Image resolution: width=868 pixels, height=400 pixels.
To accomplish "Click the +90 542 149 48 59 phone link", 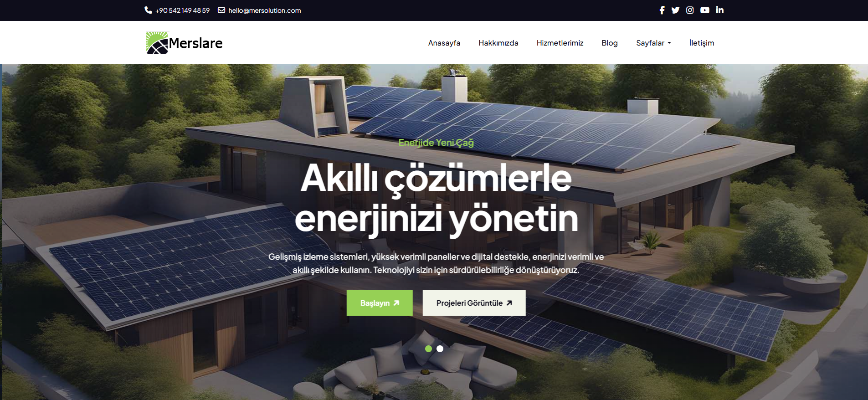I will [x=182, y=10].
